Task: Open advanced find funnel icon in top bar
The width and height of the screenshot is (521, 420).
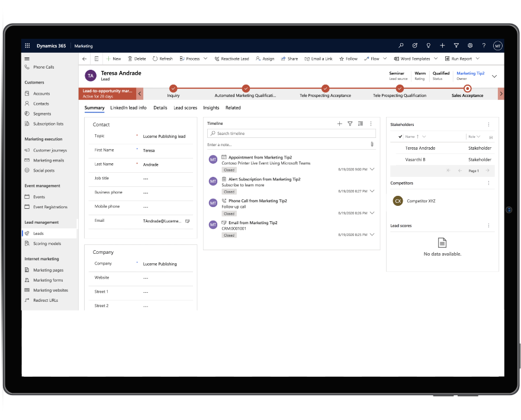Action: pos(456,46)
